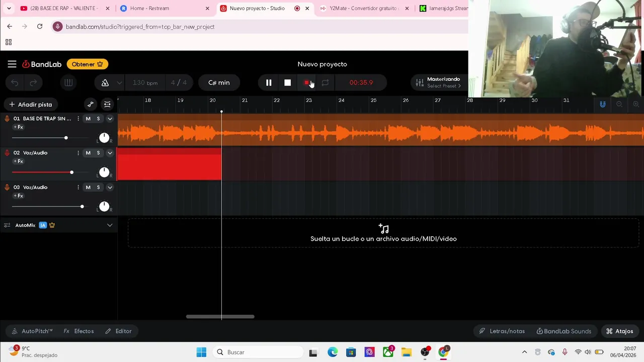Open BandLab Sounds browser
This screenshot has height=362, width=644.
[x=564, y=331]
